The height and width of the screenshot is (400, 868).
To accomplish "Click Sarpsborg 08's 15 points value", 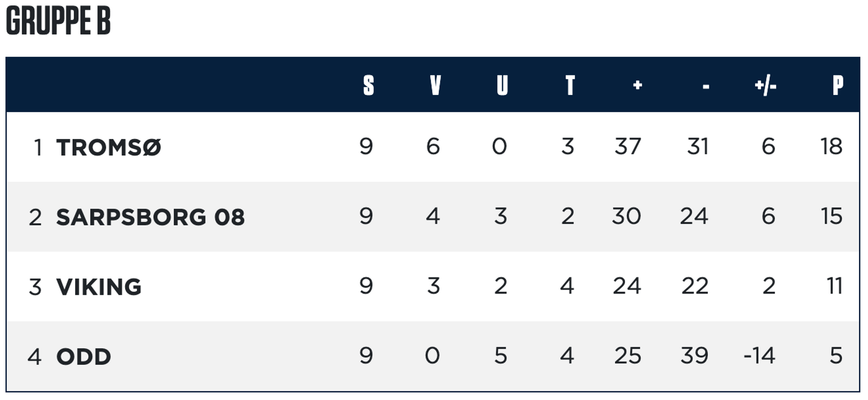I will click(832, 216).
